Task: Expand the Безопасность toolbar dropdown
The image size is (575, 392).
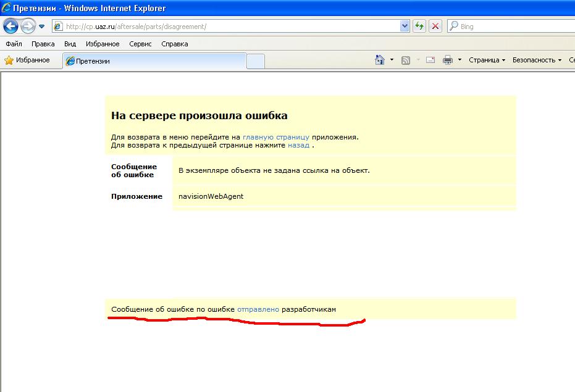Action: pyautogui.click(x=537, y=60)
